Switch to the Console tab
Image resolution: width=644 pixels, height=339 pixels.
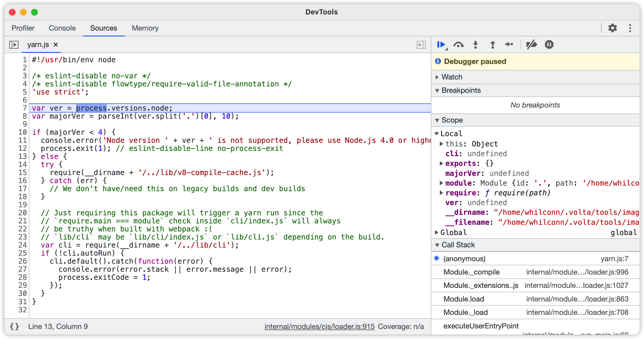pyautogui.click(x=62, y=28)
